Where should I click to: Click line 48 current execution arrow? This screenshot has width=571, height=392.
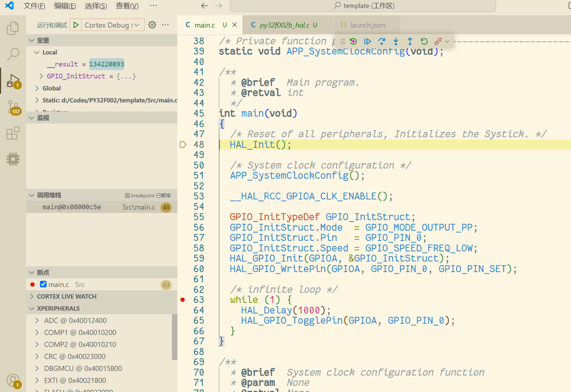183,145
